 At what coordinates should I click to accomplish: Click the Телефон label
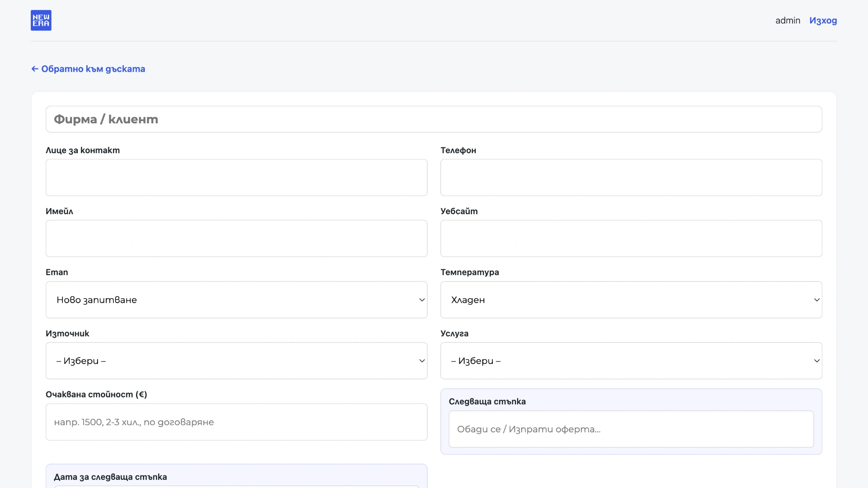pyautogui.click(x=458, y=150)
